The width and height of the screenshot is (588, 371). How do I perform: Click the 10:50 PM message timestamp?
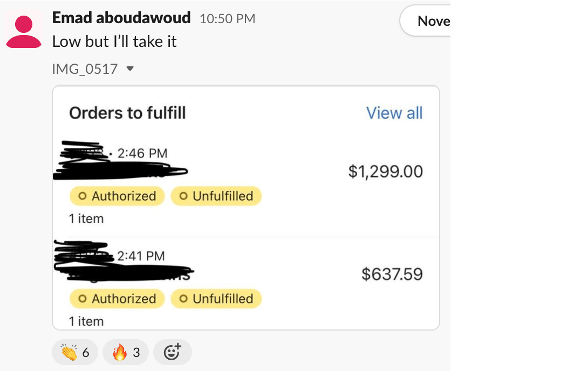click(x=227, y=19)
